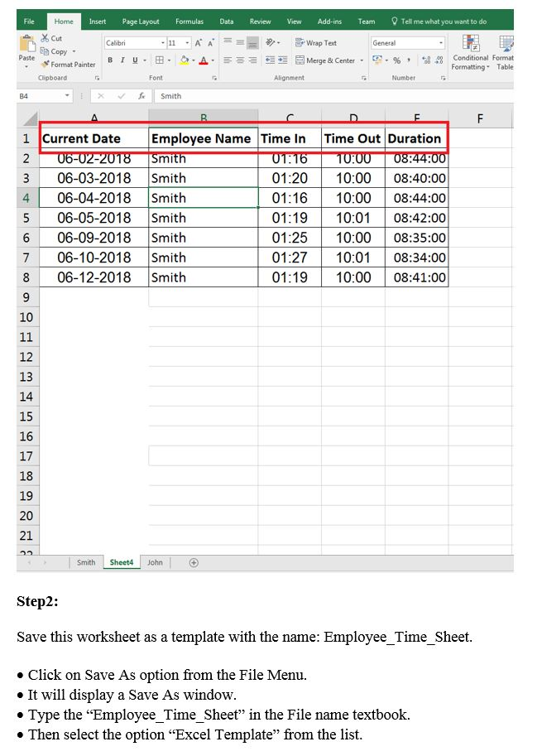Click Merge & Center button
542x756 pixels.
tap(325, 60)
